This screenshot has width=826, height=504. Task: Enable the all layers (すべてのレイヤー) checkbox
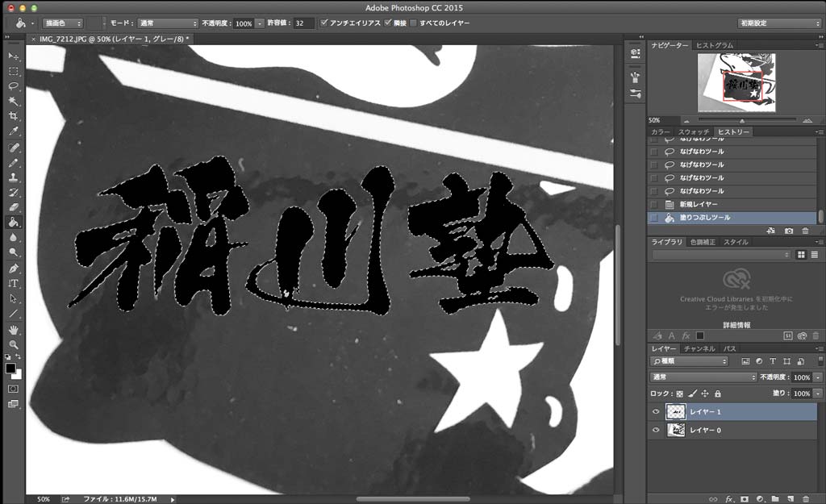coord(414,23)
